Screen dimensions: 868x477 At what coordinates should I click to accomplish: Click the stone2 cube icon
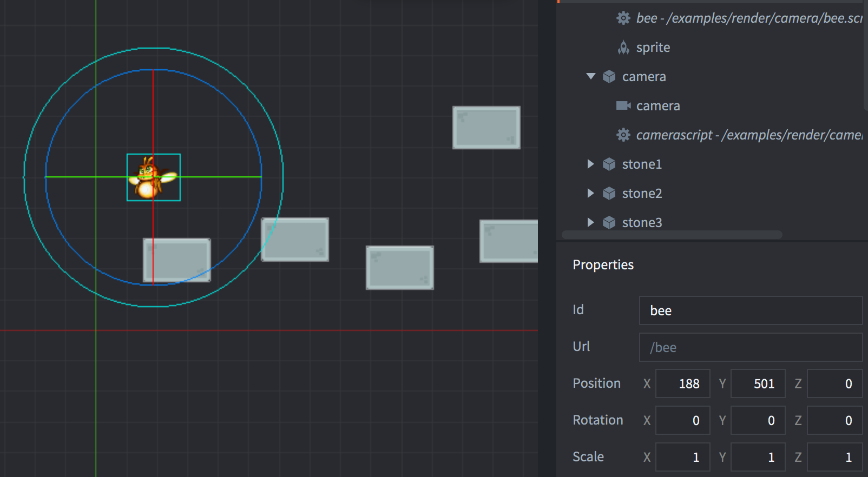pyautogui.click(x=609, y=193)
